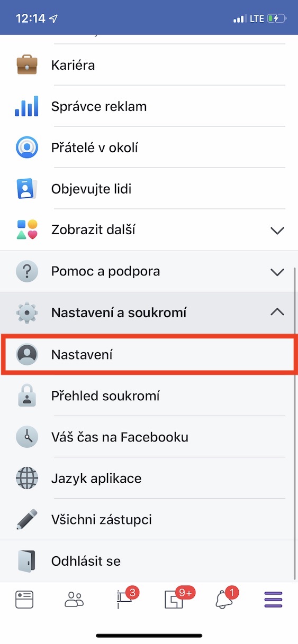Expand the Pomoc a podpora section chevron
This screenshot has height=644, width=298.
coord(277,272)
